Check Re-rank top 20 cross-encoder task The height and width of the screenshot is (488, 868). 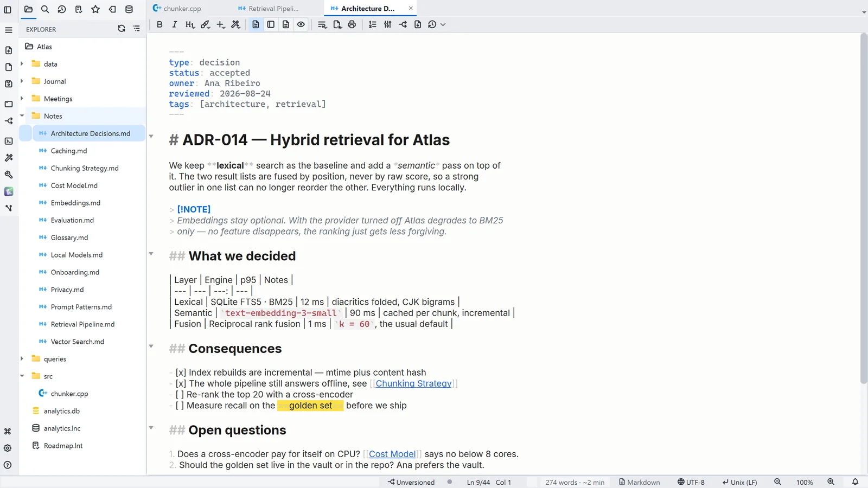pos(180,394)
